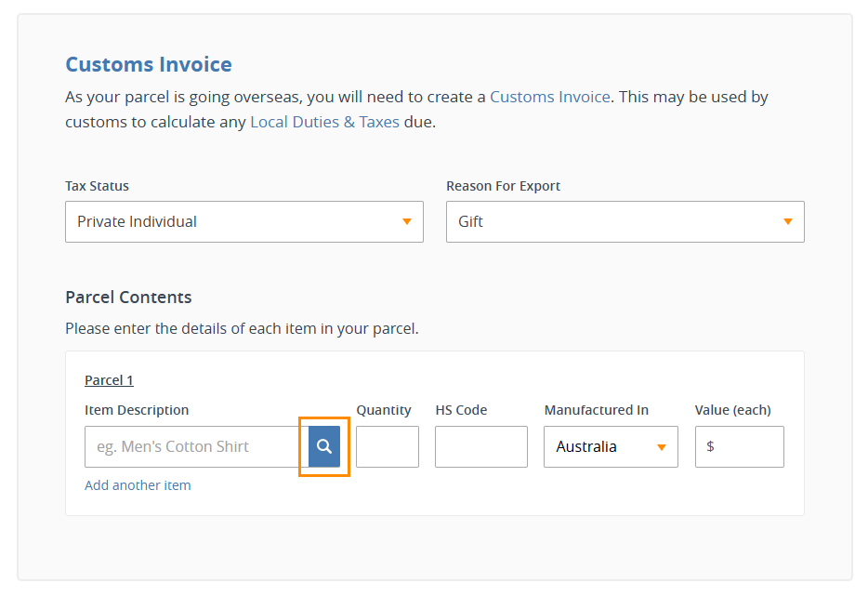Image resolution: width=868 pixels, height=596 pixels.
Task: Click the magnifier search icon beside Item Description
Action: pos(323,446)
